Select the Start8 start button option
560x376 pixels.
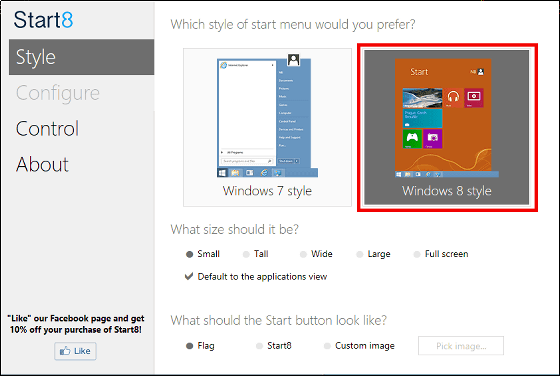[x=274, y=346]
